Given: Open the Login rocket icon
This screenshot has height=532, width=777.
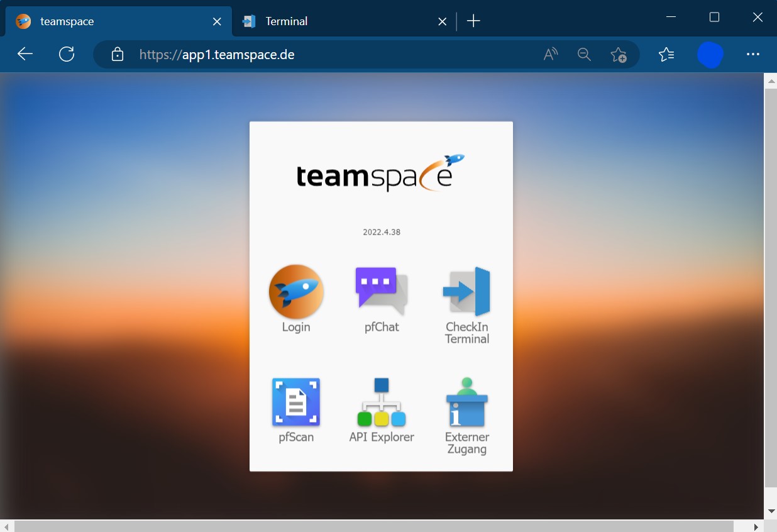Looking at the screenshot, I should 296,292.
